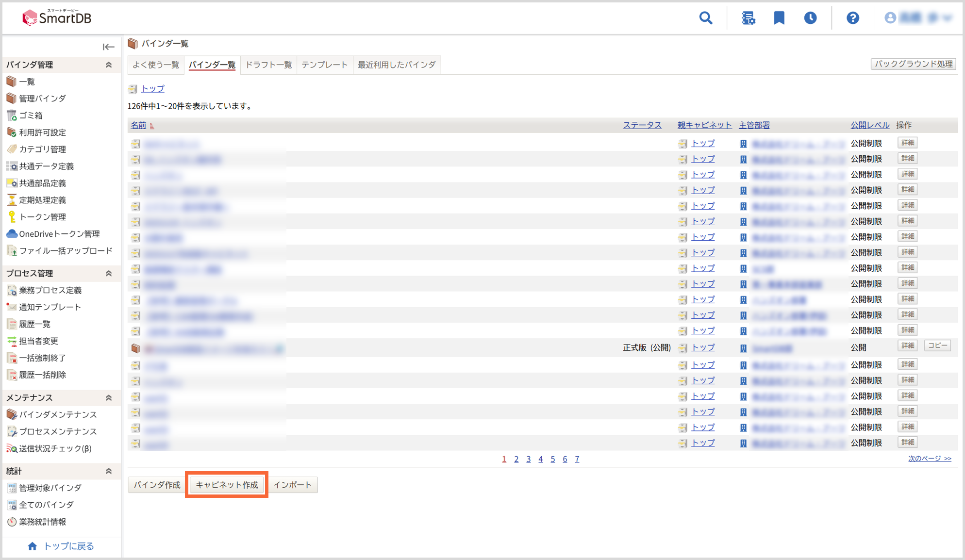Go to page 2 of the list
Image resolution: width=965 pixels, height=560 pixels.
point(516,459)
